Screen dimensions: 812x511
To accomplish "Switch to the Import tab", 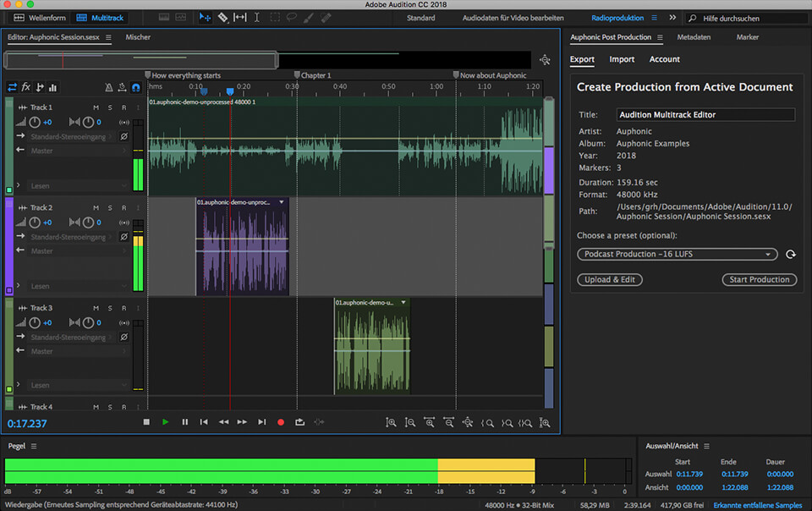I will click(622, 59).
